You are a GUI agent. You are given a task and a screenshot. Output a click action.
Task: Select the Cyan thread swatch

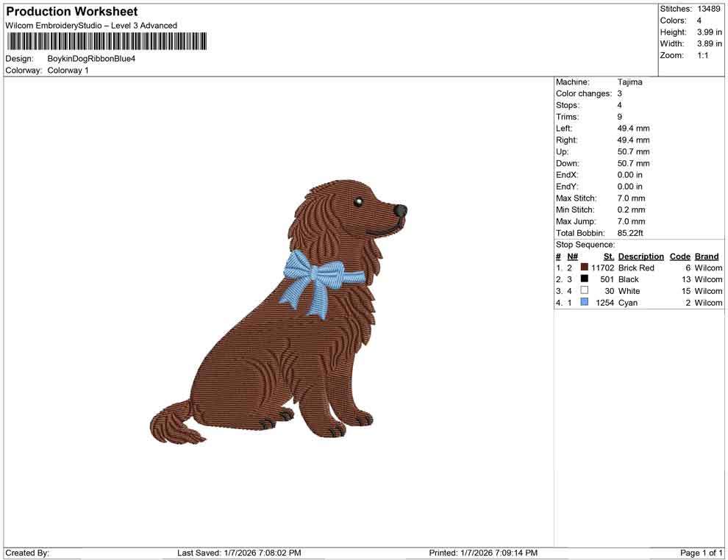click(x=584, y=302)
